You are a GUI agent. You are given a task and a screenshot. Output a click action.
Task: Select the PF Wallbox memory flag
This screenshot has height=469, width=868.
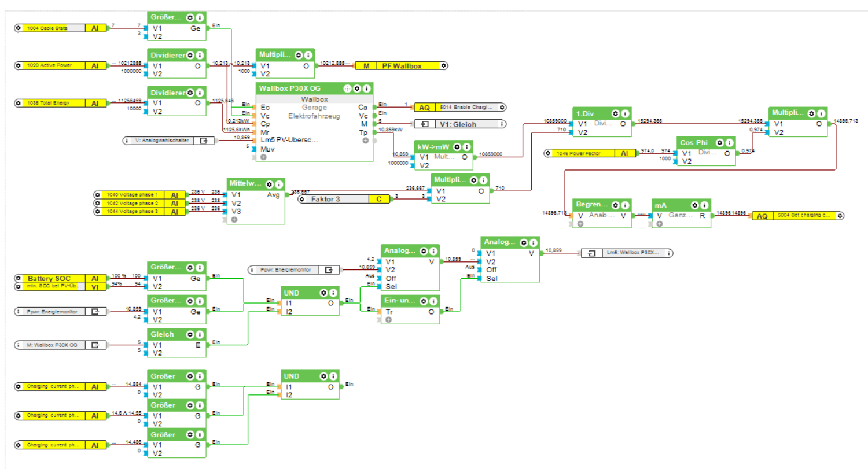point(401,66)
